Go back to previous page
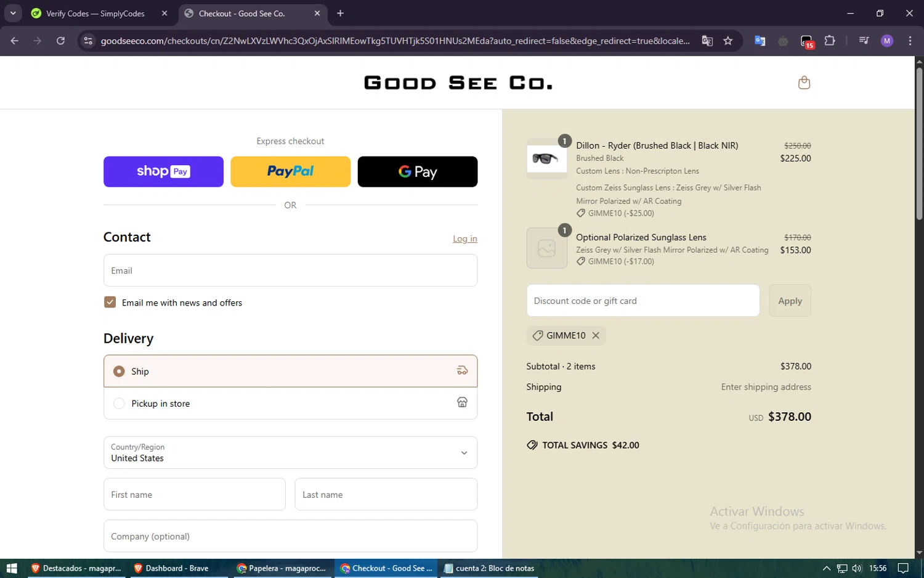The image size is (924, 578). 15,41
